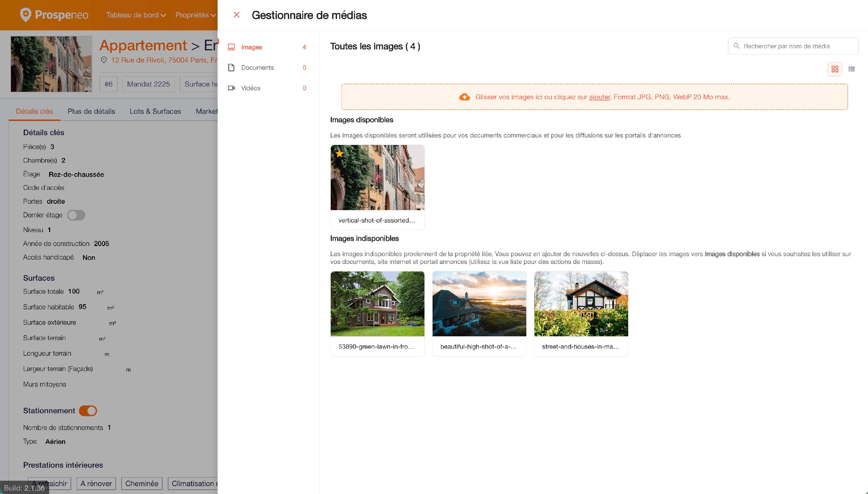Click the Prospeneo logo
Viewport: 868px width, 494px height.
(x=54, y=15)
